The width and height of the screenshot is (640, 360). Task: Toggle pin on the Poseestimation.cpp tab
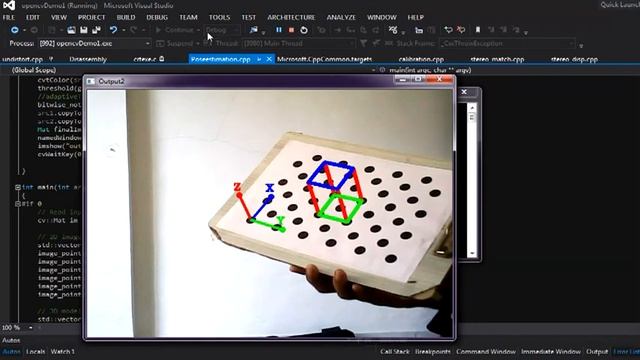(x=259, y=59)
